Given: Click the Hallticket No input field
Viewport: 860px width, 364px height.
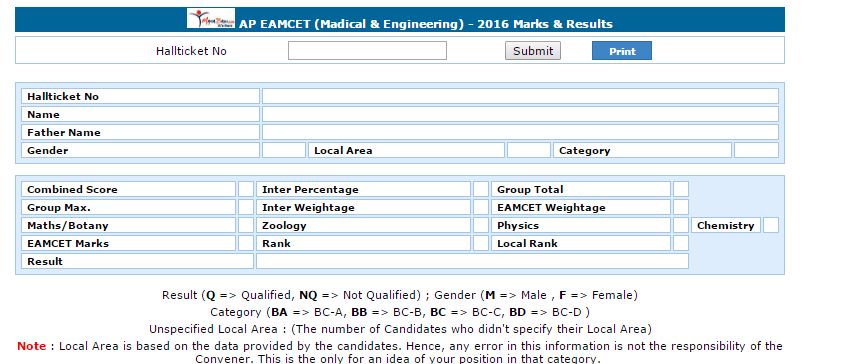Looking at the screenshot, I should [367, 51].
